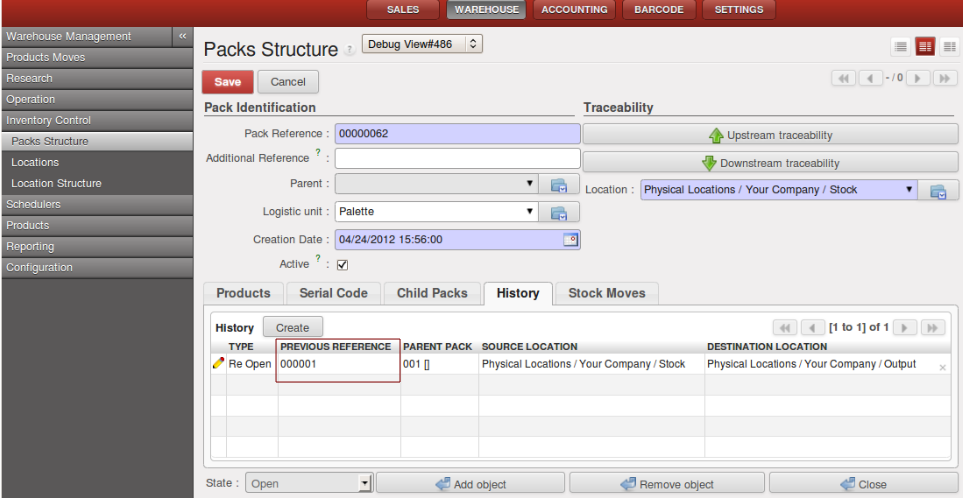The height and width of the screenshot is (498, 963).
Task: Expand the Debug View#486 dropdown
Action: tap(422, 44)
